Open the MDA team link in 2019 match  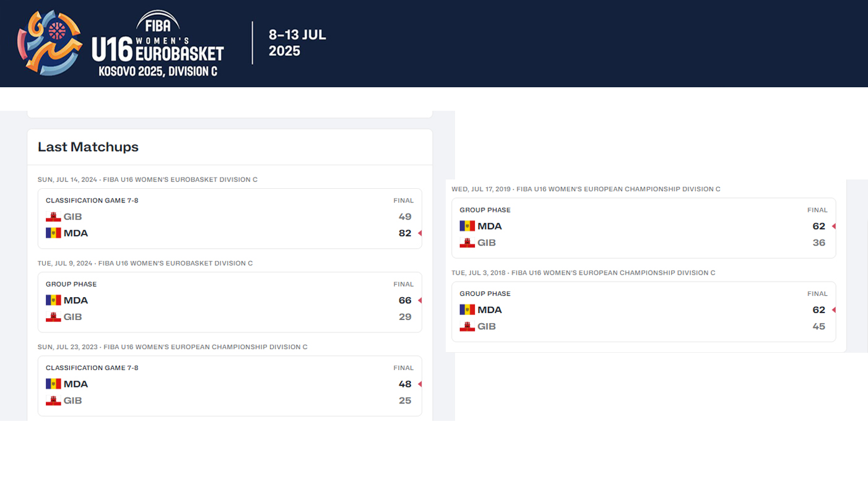[489, 226]
